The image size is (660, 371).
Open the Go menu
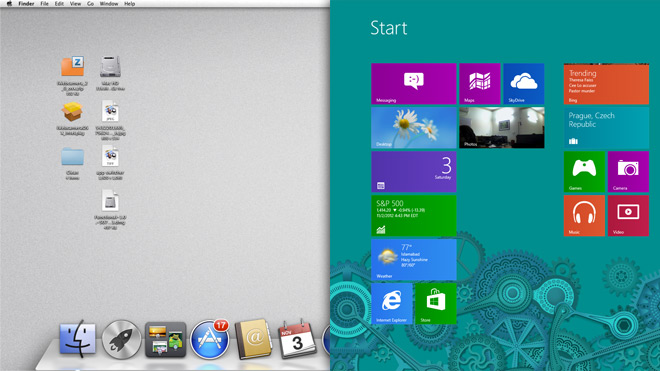pos(90,3)
